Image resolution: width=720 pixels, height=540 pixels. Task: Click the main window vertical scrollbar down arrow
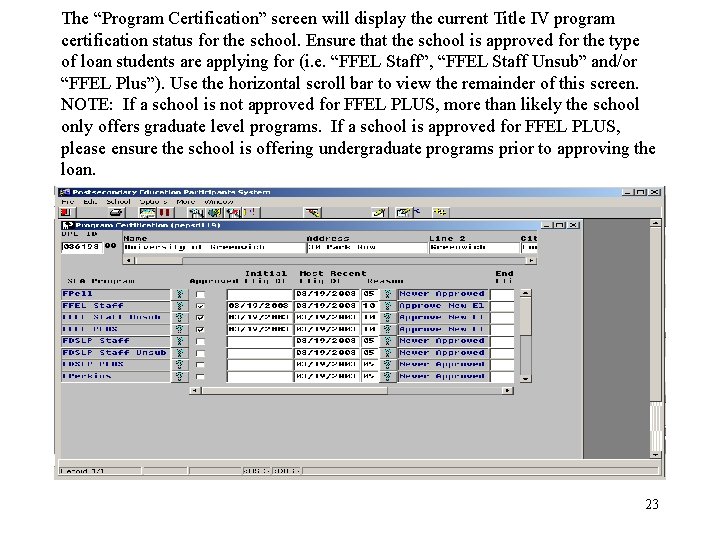pyautogui.click(x=656, y=454)
